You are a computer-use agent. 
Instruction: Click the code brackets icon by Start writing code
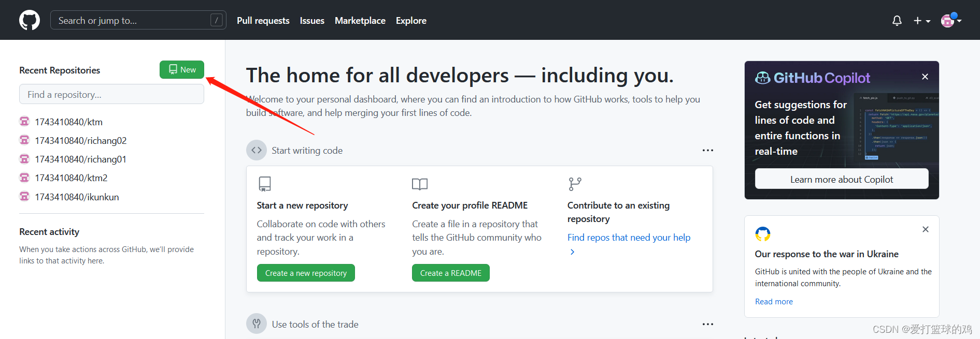pyautogui.click(x=257, y=150)
